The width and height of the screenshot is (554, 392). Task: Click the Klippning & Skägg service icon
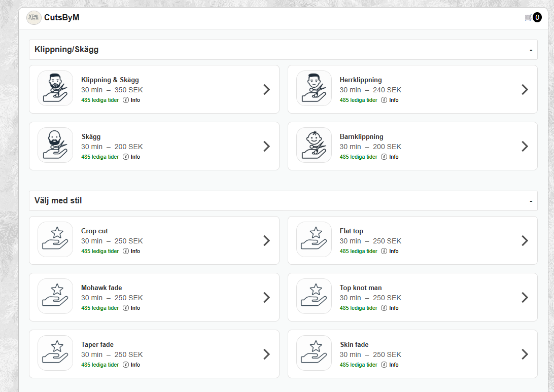tap(55, 89)
